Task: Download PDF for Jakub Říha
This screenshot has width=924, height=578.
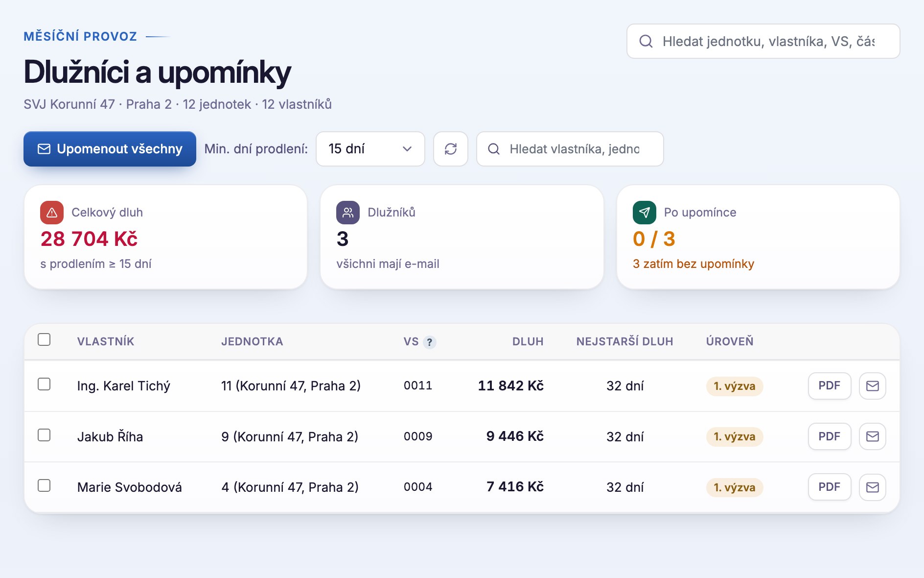Action: click(x=829, y=436)
